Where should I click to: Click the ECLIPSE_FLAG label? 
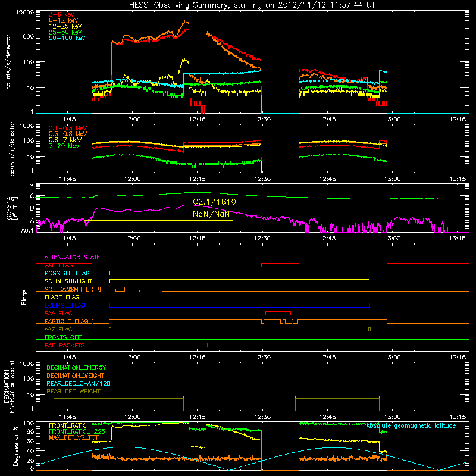coord(65,305)
